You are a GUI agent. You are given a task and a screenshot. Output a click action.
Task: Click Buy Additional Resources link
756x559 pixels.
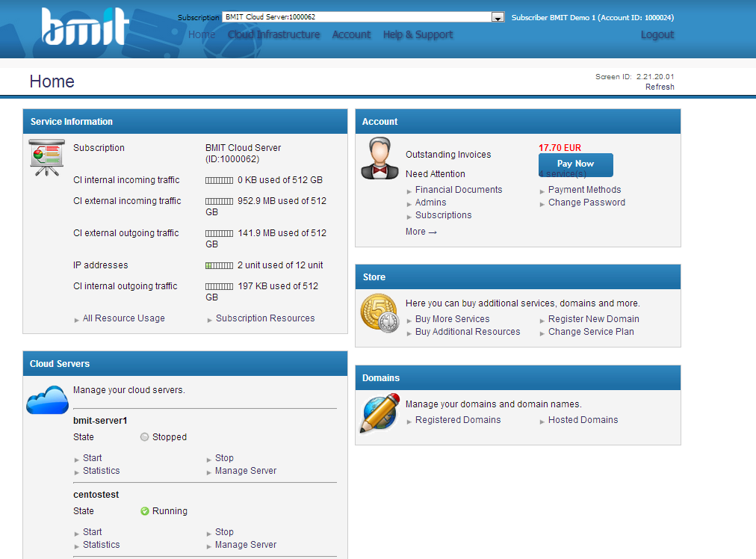click(468, 332)
